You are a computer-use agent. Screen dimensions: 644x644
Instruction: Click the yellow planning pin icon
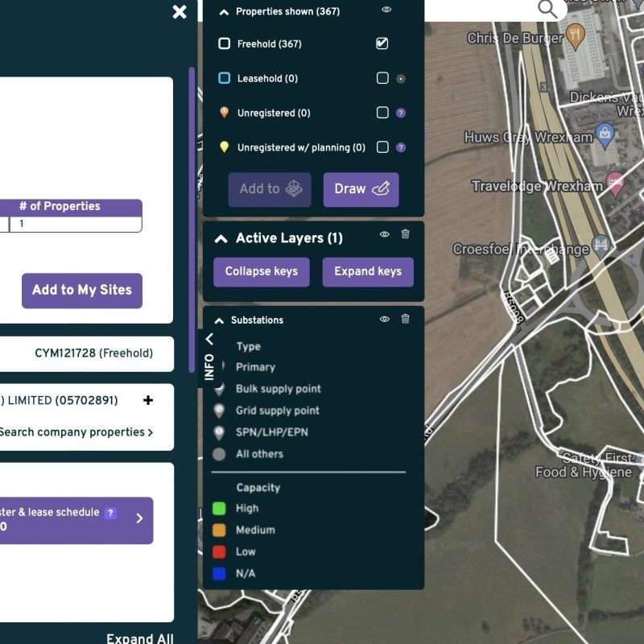[225, 147]
